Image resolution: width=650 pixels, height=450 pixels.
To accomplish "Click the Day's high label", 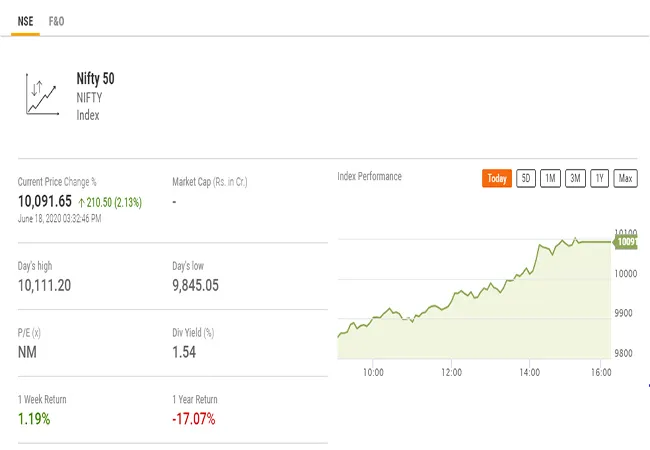I will click(35, 266).
